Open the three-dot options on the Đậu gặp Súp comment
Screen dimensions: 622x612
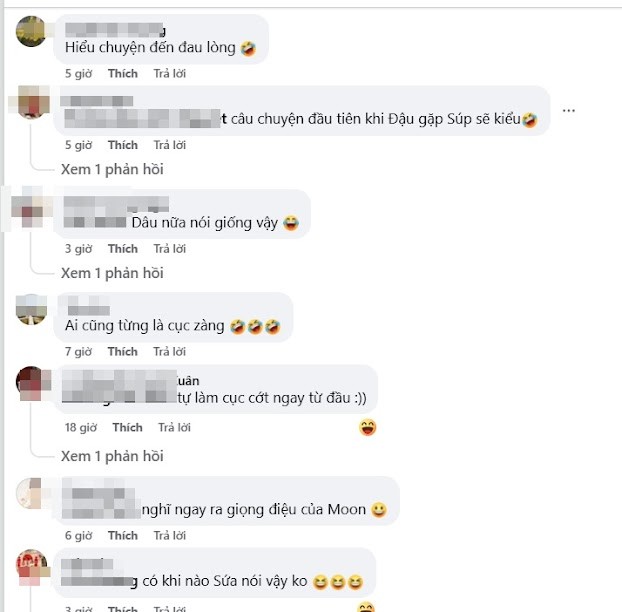pyautogui.click(x=568, y=111)
